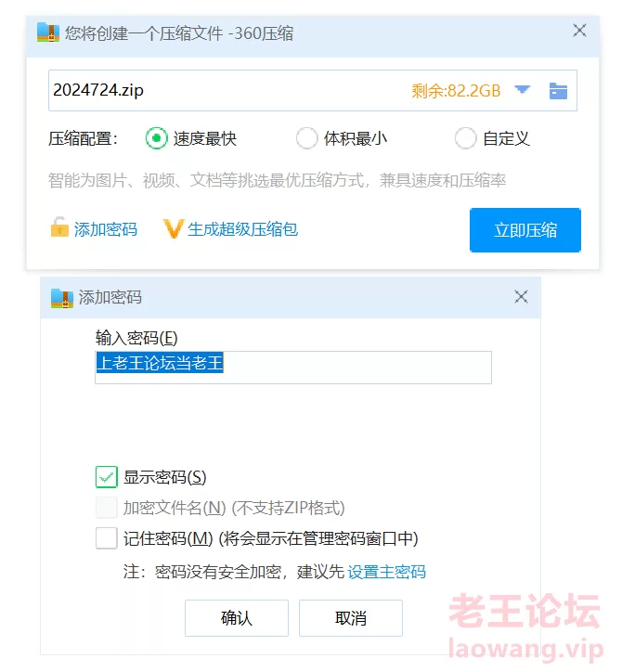This screenshot has height=672, width=622.
Task: Click into the 输入密码(E) password field
Action: click(293, 368)
